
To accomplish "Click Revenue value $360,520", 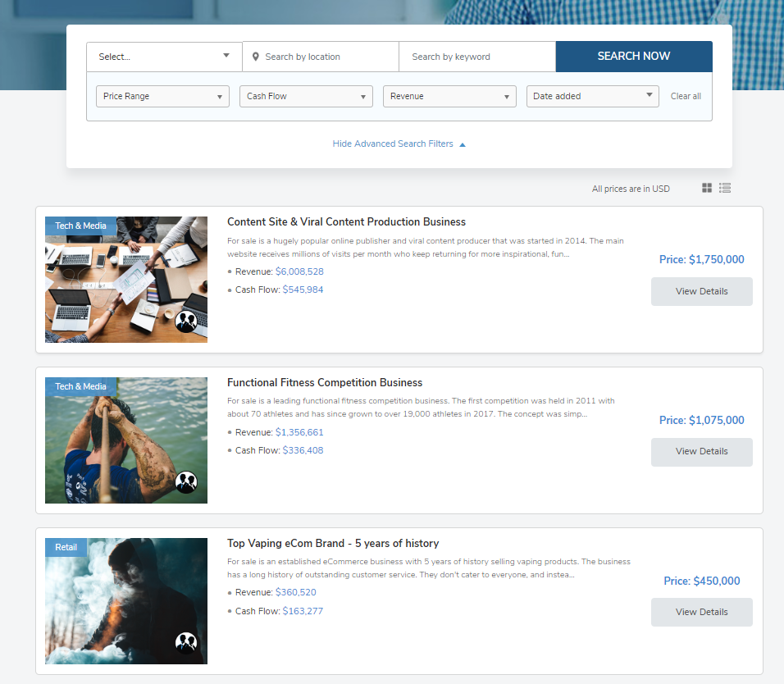I will pos(296,592).
